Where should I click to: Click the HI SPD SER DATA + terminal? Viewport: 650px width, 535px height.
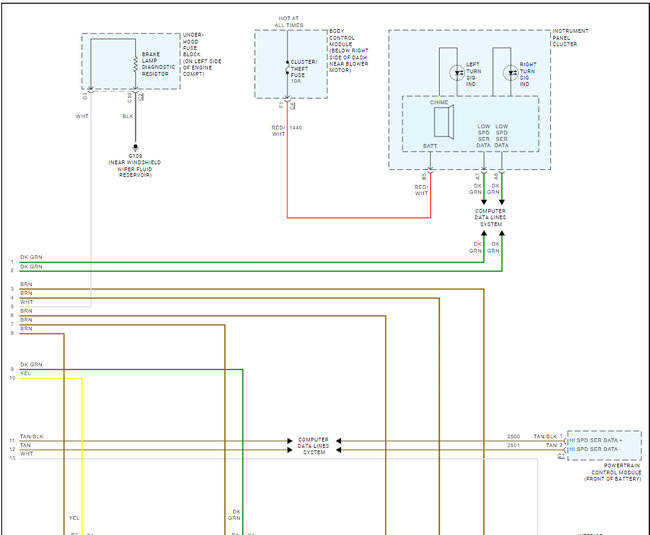pos(595,440)
